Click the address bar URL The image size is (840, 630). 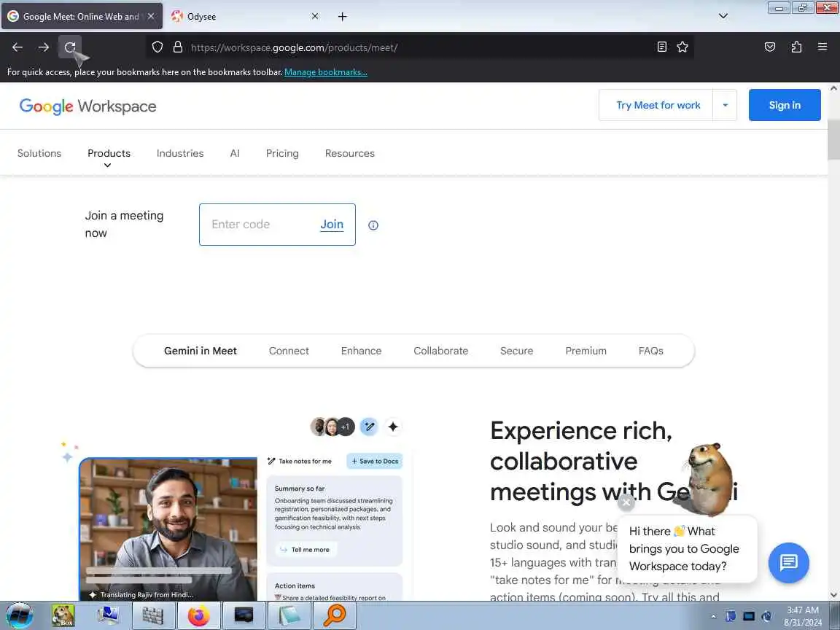pos(294,47)
